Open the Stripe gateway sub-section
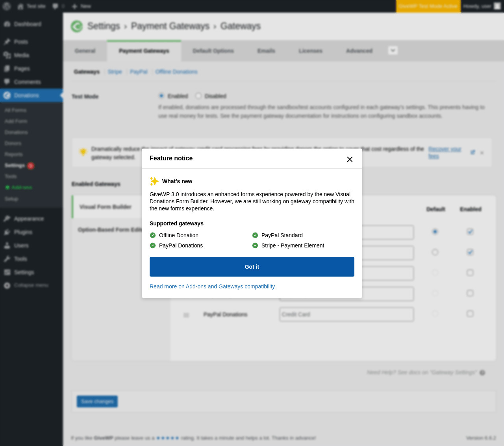504x446 pixels. point(115,72)
